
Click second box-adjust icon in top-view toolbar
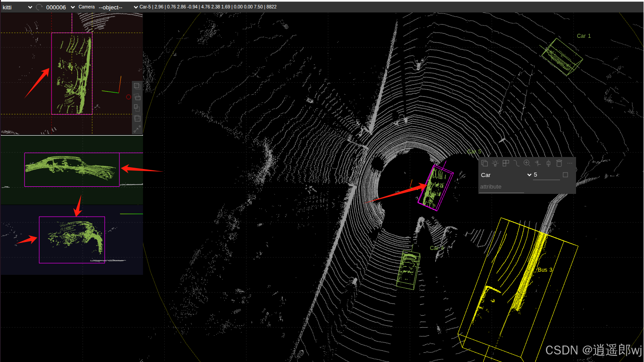click(x=137, y=97)
